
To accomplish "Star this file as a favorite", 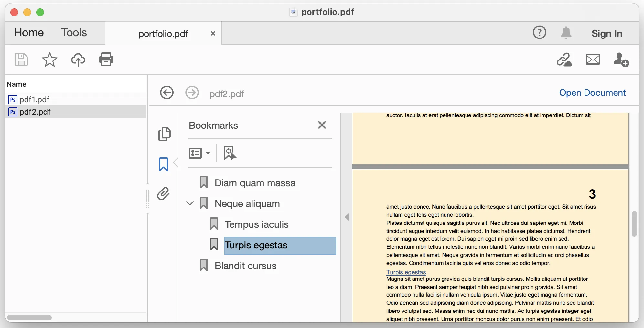I will (49, 60).
